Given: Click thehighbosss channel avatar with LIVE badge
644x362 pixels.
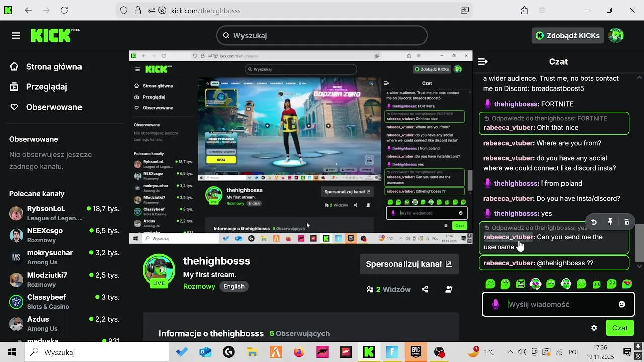Looking at the screenshot, I should pyautogui.click(x=159, y=270).
